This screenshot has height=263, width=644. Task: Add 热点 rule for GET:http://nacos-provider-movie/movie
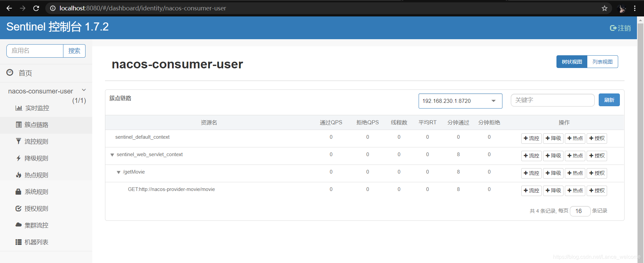pos(575,191)
